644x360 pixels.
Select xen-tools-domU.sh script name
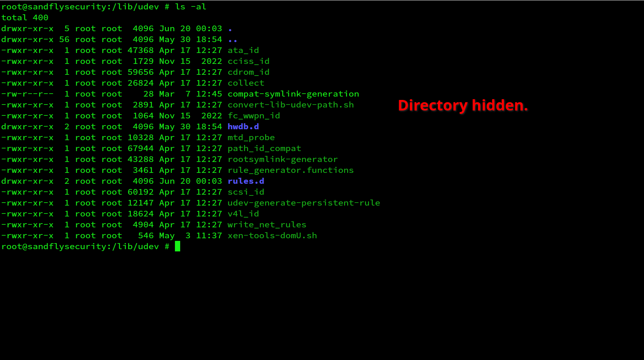click(x=272, y=236)
